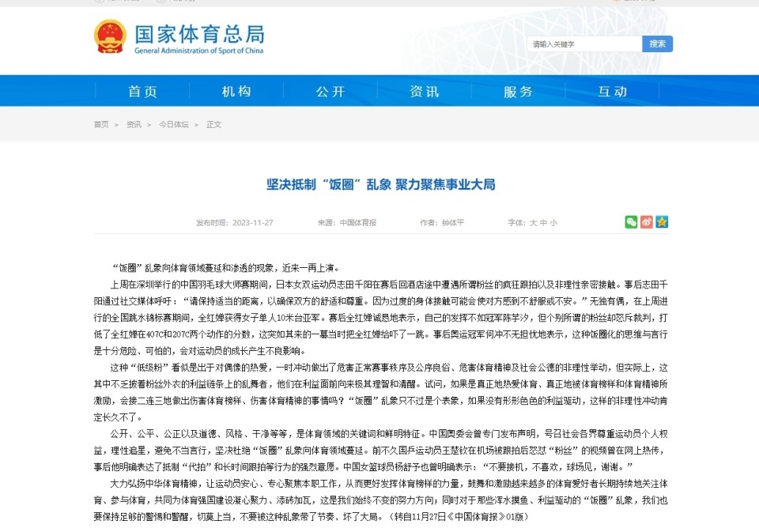Click the national emblem logo
The width and height of the screenshot is (759, 532).
pos(110,37)
